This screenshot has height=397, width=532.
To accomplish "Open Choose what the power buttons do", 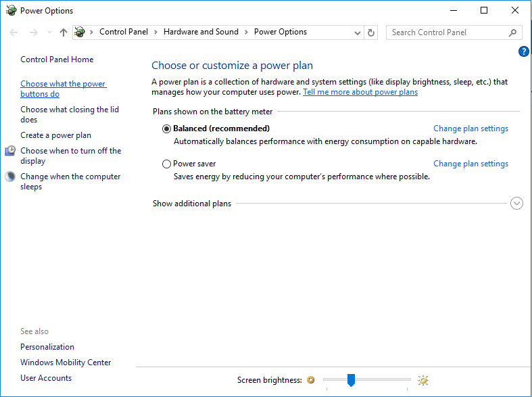I will click(x=64, y=89).
